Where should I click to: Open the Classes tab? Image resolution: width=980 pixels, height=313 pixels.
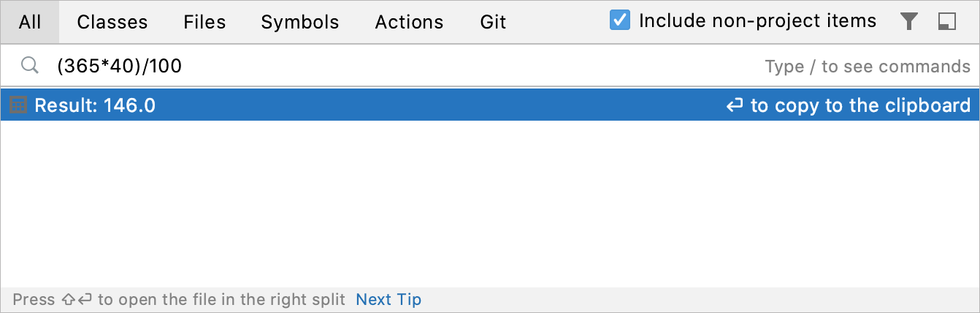[x=112, y=22]
